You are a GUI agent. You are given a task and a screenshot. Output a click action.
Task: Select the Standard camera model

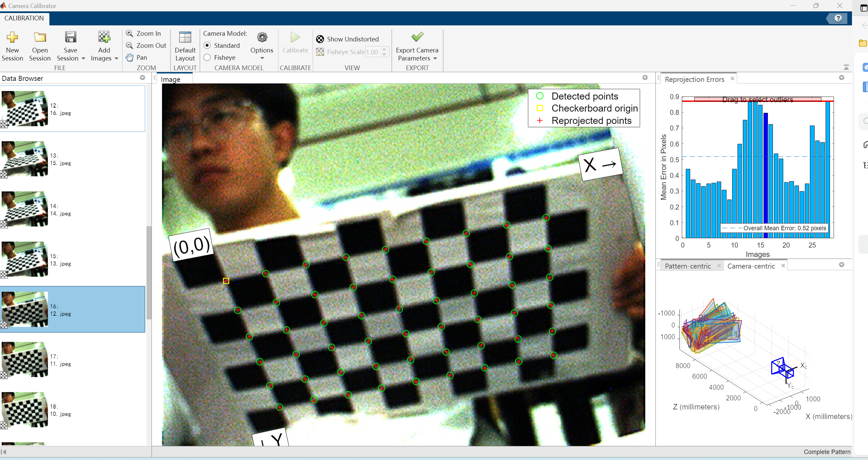pos(208,45)
